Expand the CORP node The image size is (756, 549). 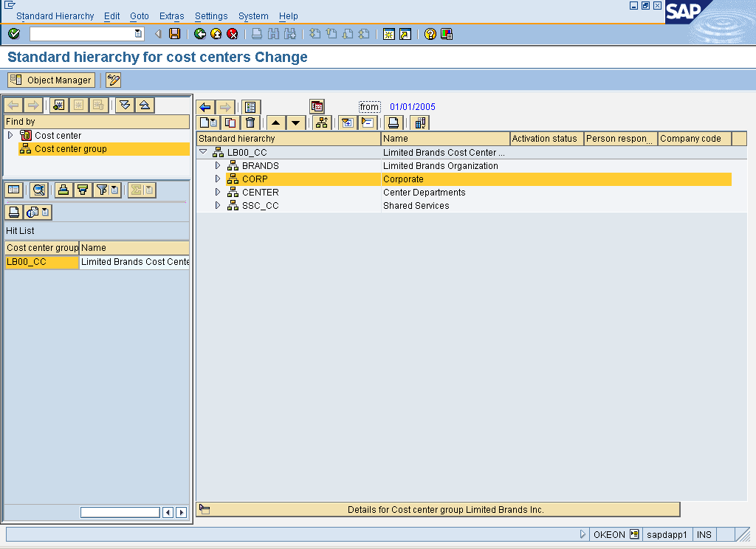coord(218,179)
